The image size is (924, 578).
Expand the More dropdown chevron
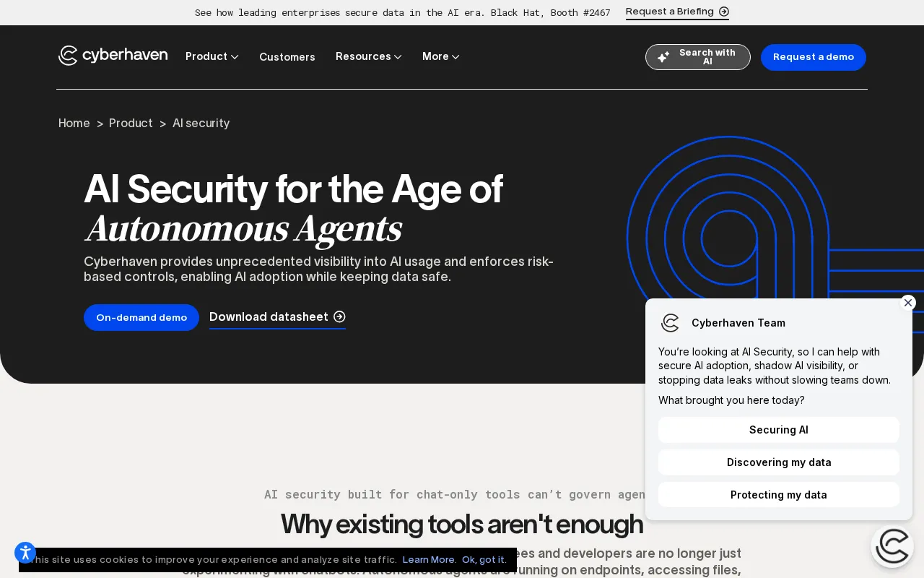[x=456, y=57]
